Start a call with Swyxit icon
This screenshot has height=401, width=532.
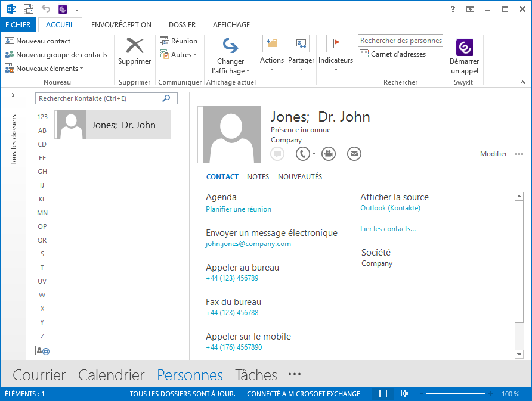[464, 48]
